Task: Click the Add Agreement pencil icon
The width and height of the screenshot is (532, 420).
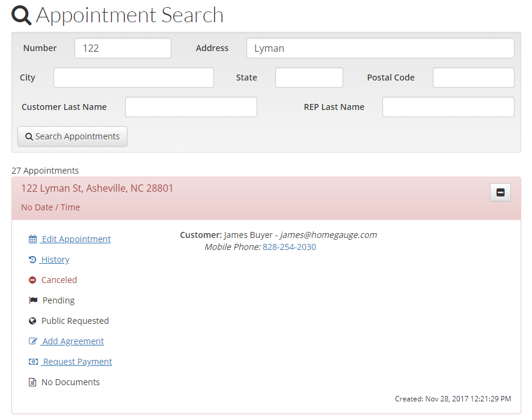Action: coord(33,341)
